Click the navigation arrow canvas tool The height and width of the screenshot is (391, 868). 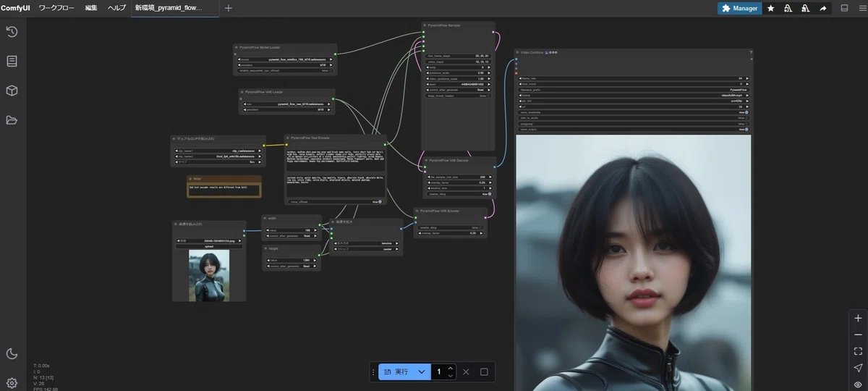pos(858,368)
